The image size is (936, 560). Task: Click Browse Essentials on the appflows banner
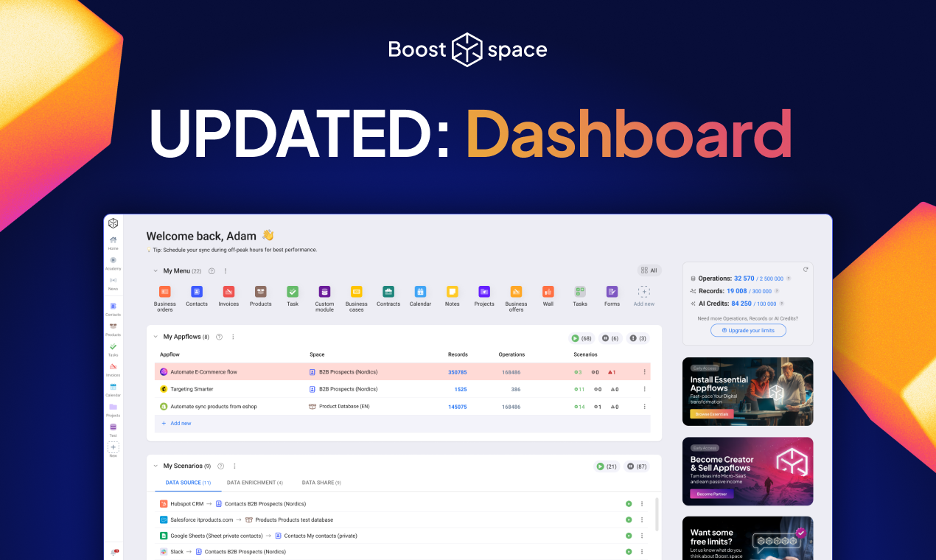(x=711, y=414)
